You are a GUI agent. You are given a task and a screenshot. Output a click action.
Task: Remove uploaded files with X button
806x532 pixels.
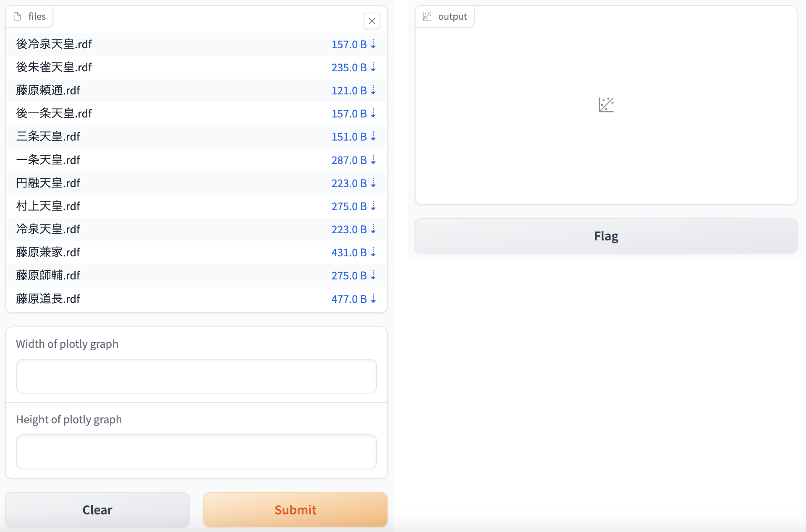coord(372,21)
